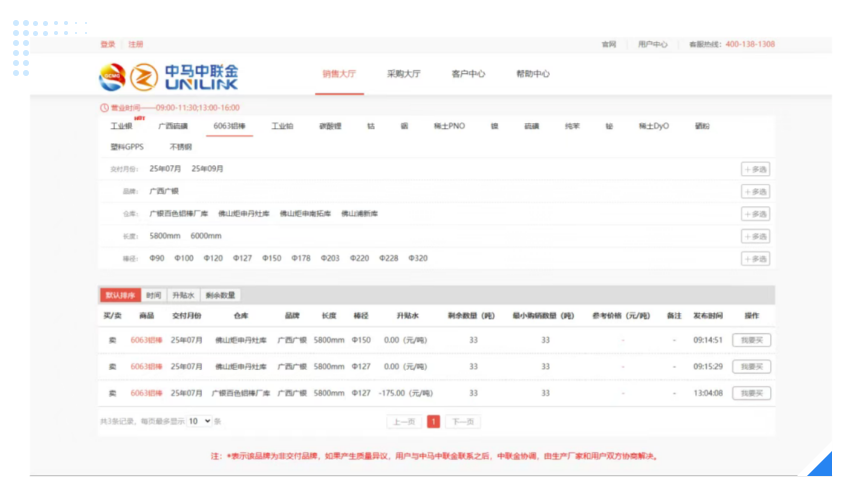Image resolution: width=844 pixels, height=485 pixels.
Task: Click the 登录 link at top left
Action: pos(108,44)
